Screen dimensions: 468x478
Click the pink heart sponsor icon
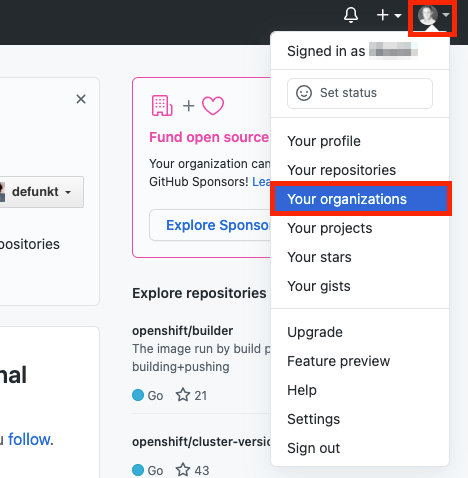pyautogui.click(x=213, y=106)
